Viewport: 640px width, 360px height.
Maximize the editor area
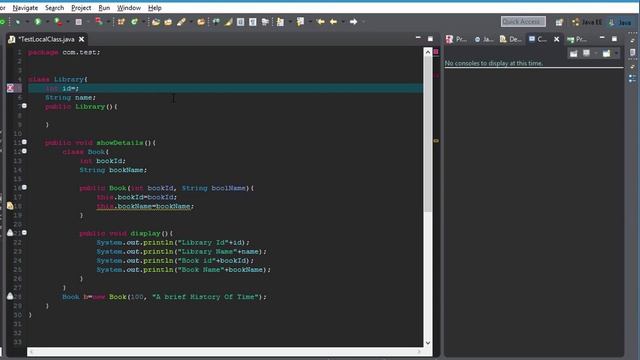tap(430, 39)
